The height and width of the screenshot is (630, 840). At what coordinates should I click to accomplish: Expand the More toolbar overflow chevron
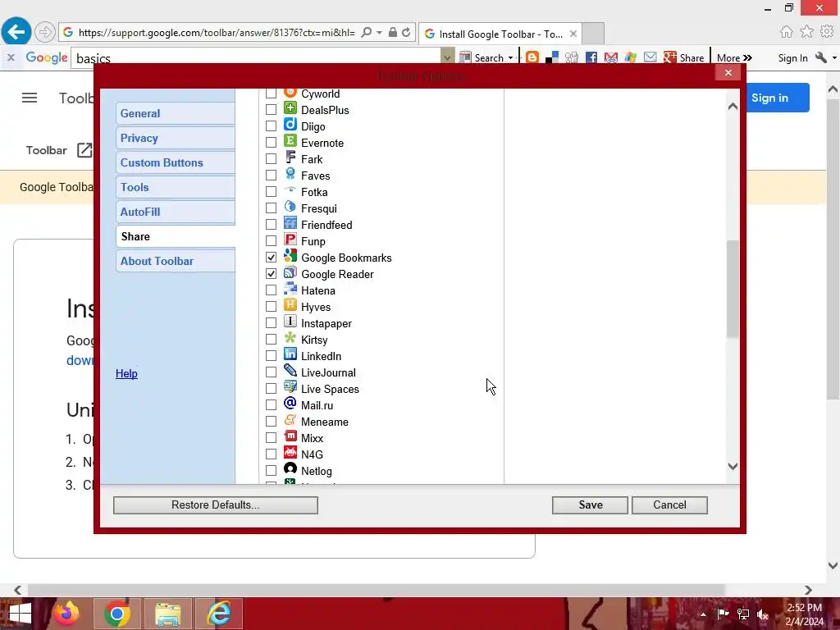[748, 58]
